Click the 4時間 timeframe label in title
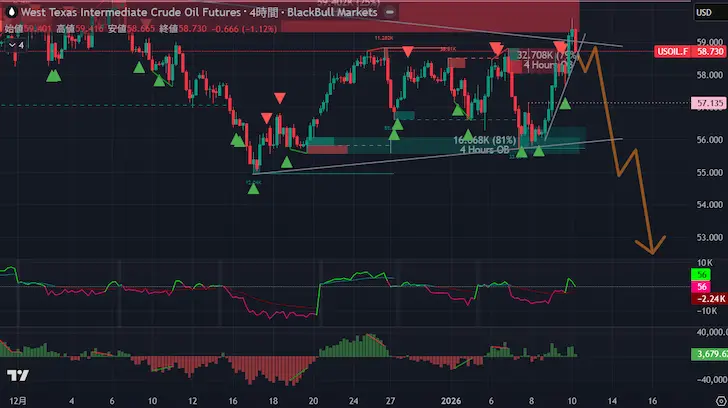Image resolution: width=728 pixels, height=408 pixels. click(x=260, y=11)
